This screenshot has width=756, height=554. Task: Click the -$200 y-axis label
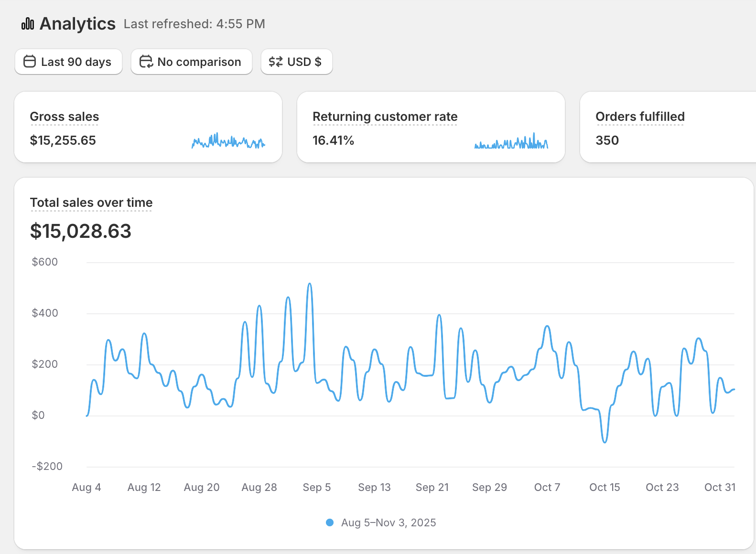(x=47, y=466)
